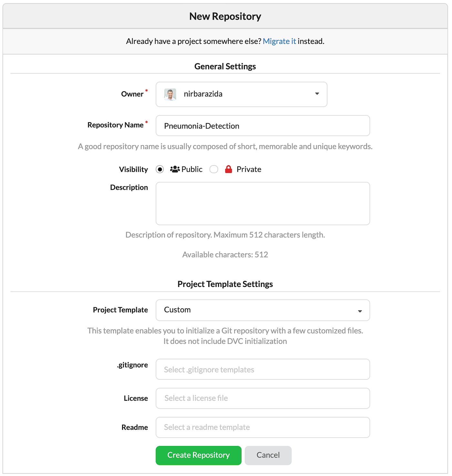Click the people icon beside Public
Screen dimensions: 452x476
coord(174,169)
